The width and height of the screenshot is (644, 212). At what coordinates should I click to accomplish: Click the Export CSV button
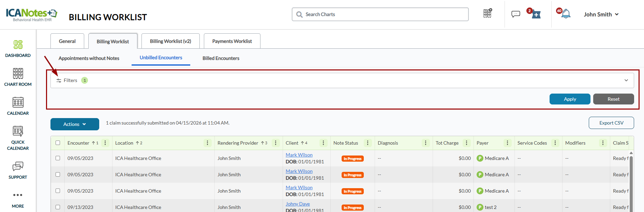point(611,123)
